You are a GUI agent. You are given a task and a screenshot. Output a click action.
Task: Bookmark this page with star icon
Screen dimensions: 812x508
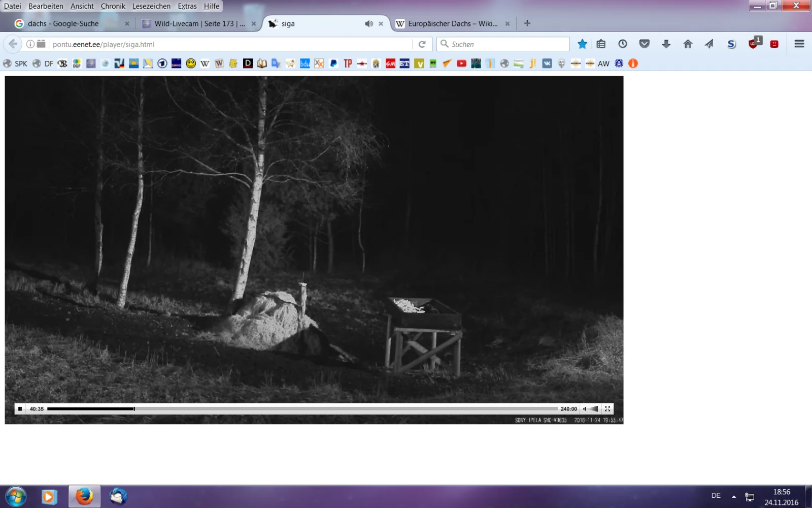click(582, 44)
